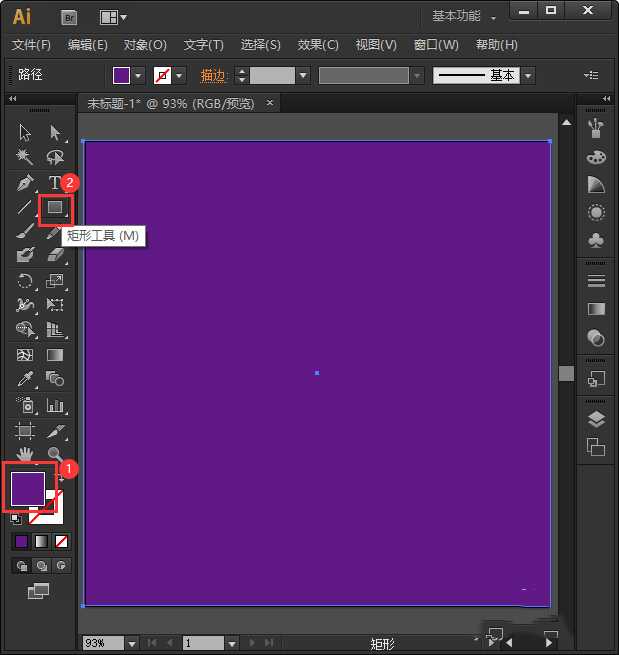Select the Eyedropper tool
619x655 pixels.
25,379
